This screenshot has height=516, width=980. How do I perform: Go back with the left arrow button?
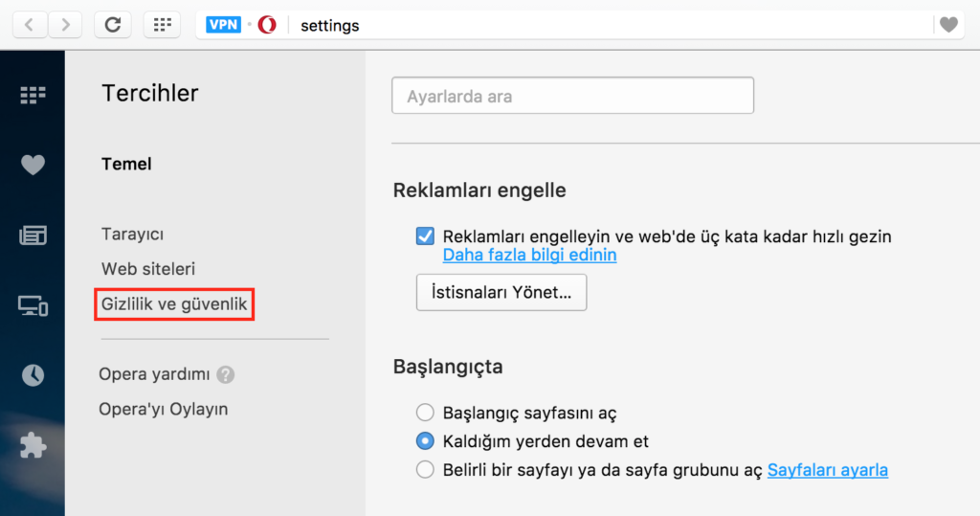pos(29,24)
